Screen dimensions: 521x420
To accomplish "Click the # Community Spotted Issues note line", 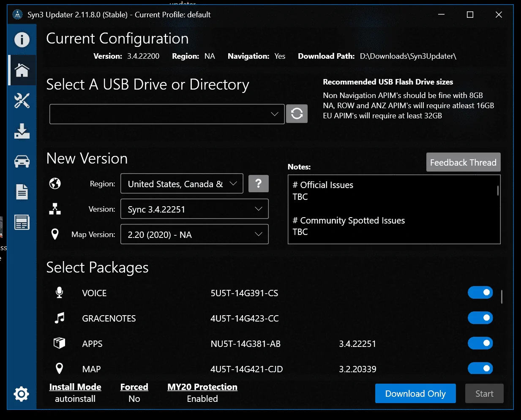I will point(349,221).
